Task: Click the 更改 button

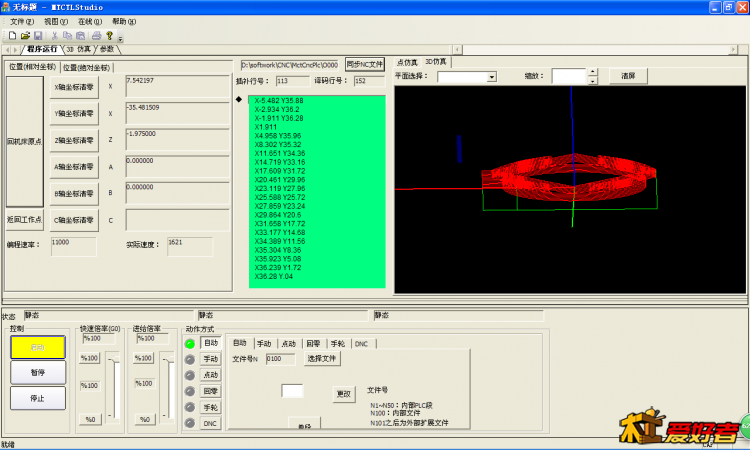Action: click(x=343, y=394)
